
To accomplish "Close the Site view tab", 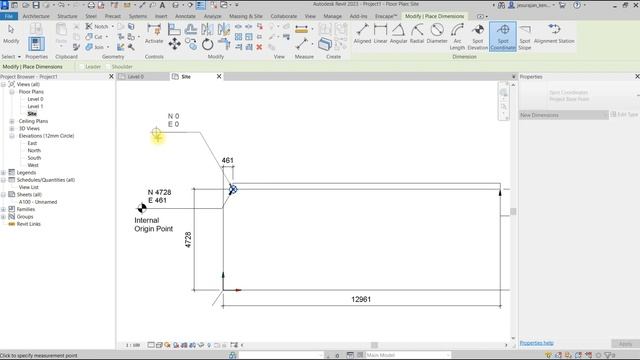I will 219,77.
